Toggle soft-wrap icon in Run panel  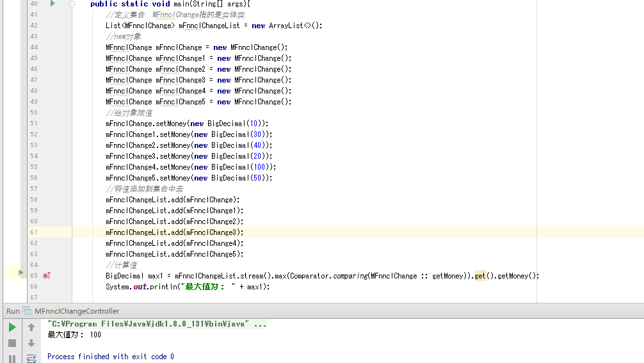coord(31,359)
